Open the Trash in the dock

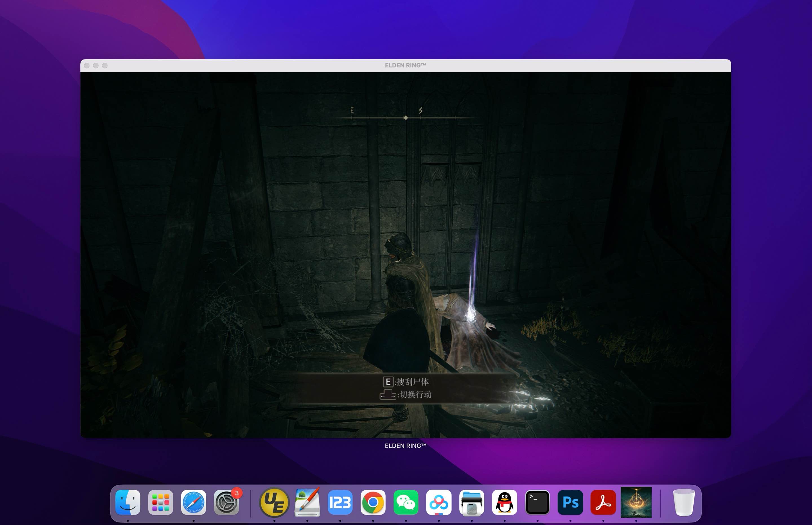[683, 502]
